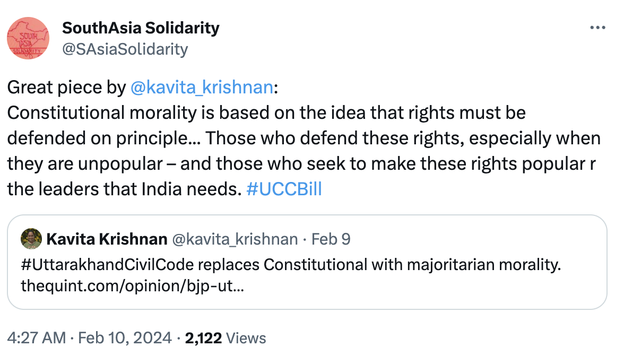Open the three-dot more options menu
The height and width of the screenshot is (364, 624).
[x=597, y=28]
